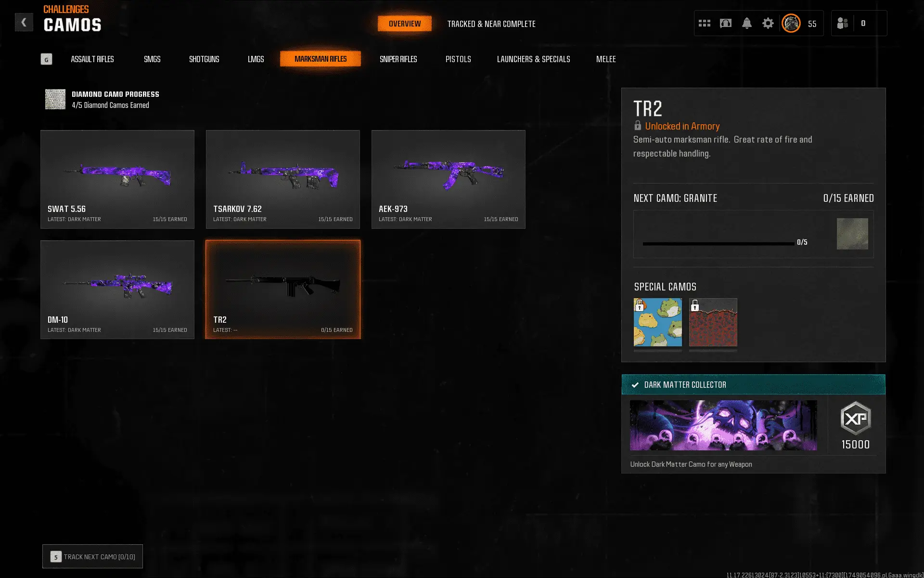This screenshot has width=924, height=578.
Task: Open the friends social icon
Action: (842, 23)
